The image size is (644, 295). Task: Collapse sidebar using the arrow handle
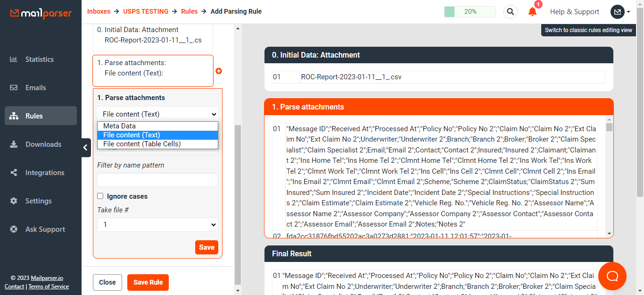pos(85,148)
